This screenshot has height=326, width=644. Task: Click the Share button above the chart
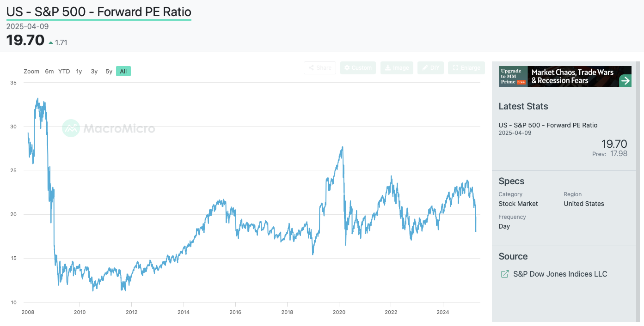click(x=319, y=68)
